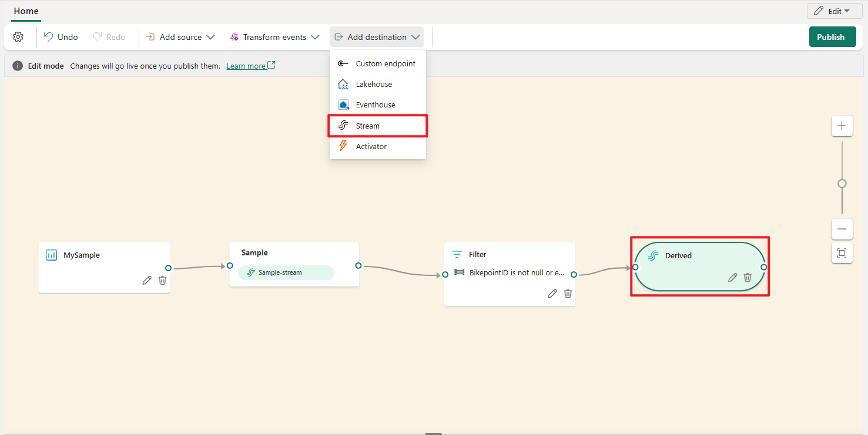Select Stream from the destination menu
Screen dimensions: 868x435
(x=367, y=125)
